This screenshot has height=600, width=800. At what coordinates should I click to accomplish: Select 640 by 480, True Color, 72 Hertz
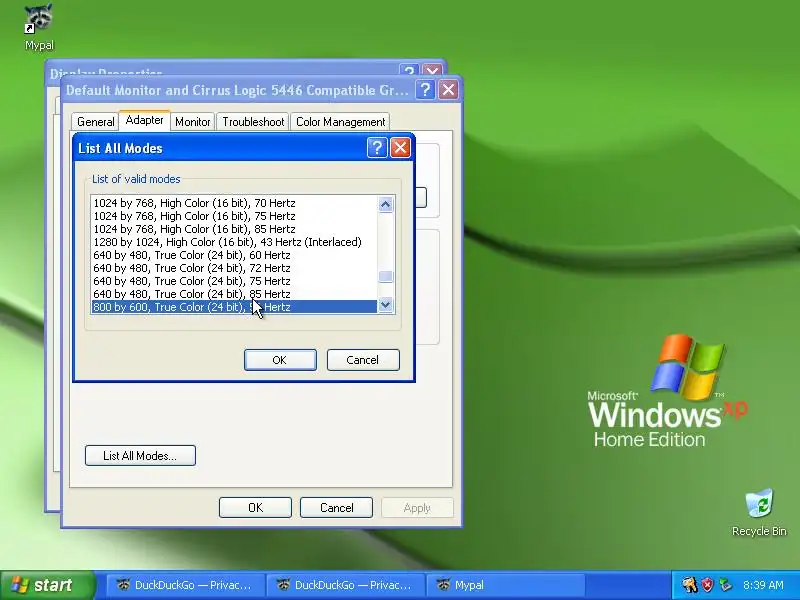(234, 268)
